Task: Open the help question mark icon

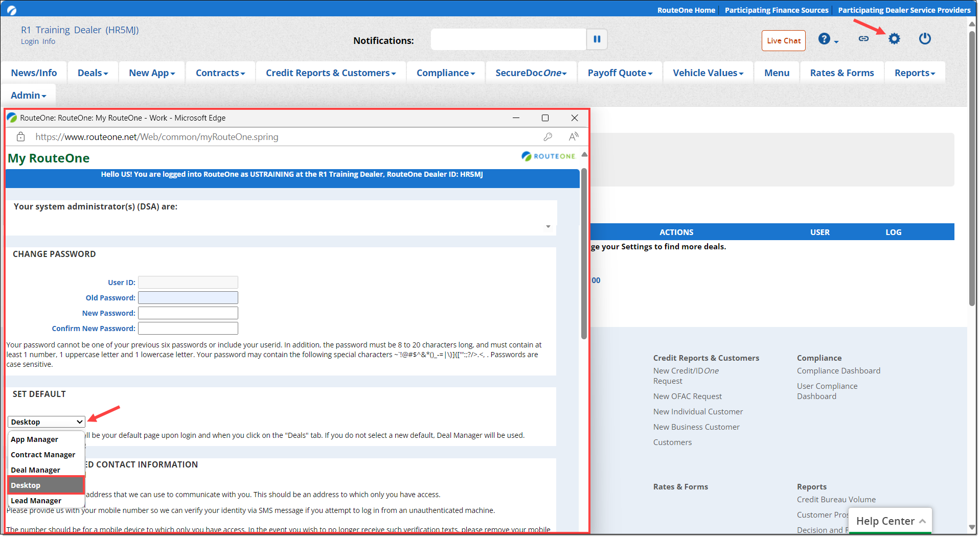Action: 824,39
